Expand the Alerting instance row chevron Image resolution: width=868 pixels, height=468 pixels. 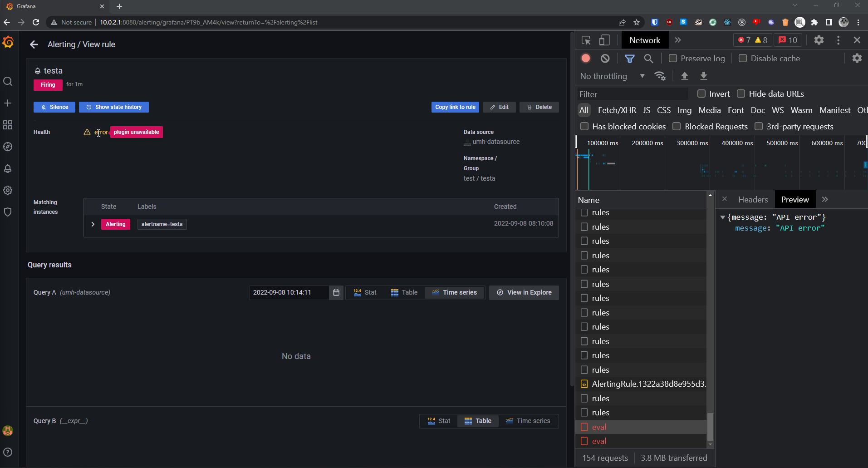[93, 224]
